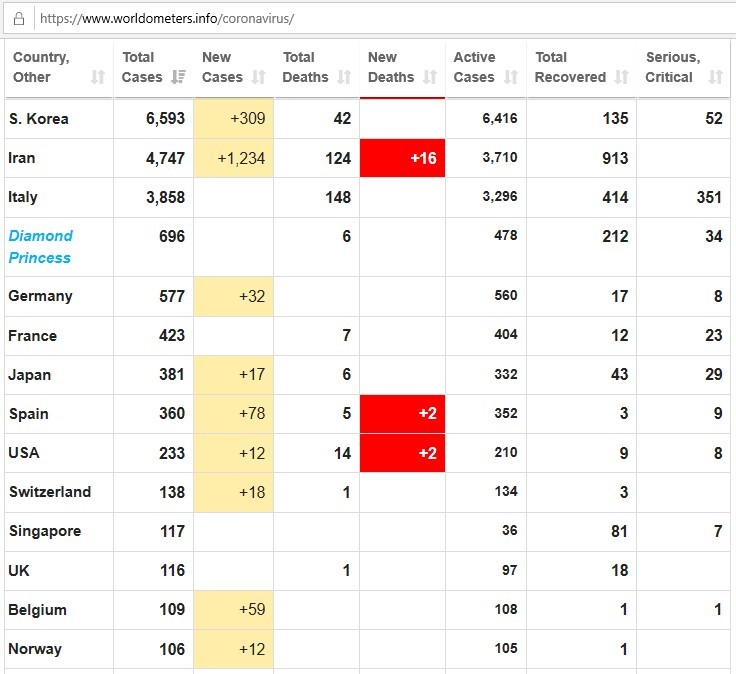Sort by Active Cases arrows icon

pos(511,77)
